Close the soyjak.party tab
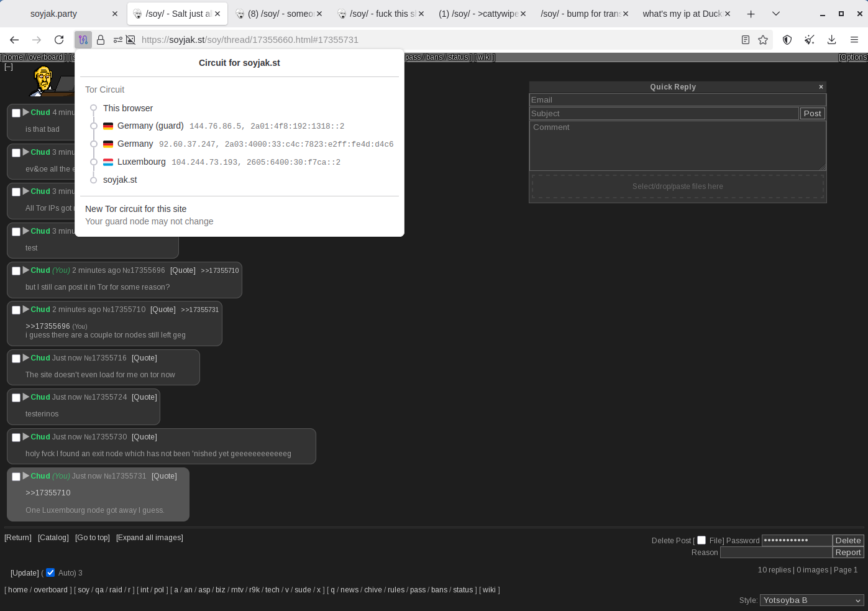 coord(115,14)
